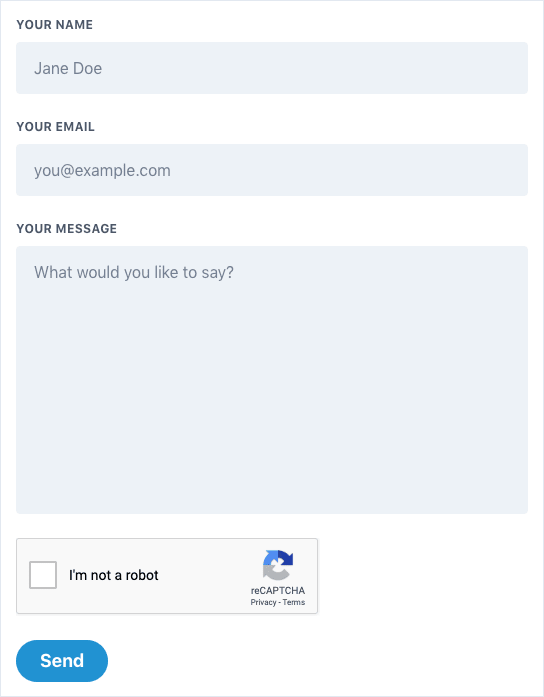
Task: Click the "What would you like to say?" placeholder
Action: [134, 272]
